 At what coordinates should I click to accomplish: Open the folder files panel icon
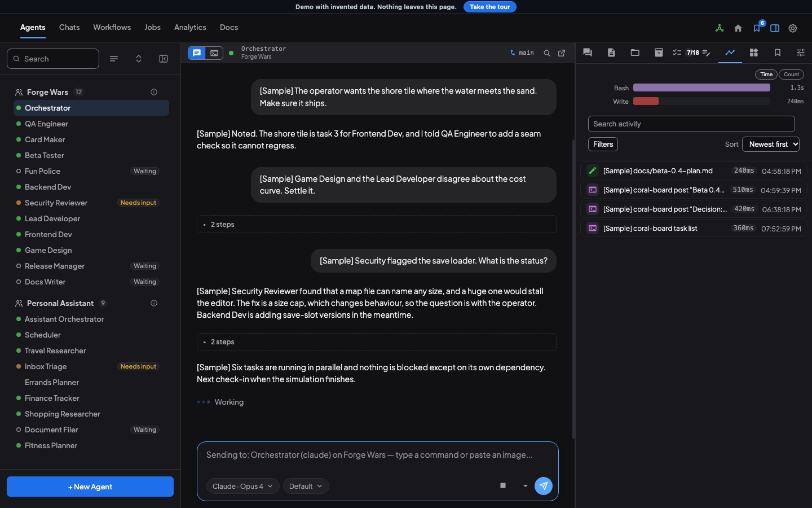coord(635,52)
